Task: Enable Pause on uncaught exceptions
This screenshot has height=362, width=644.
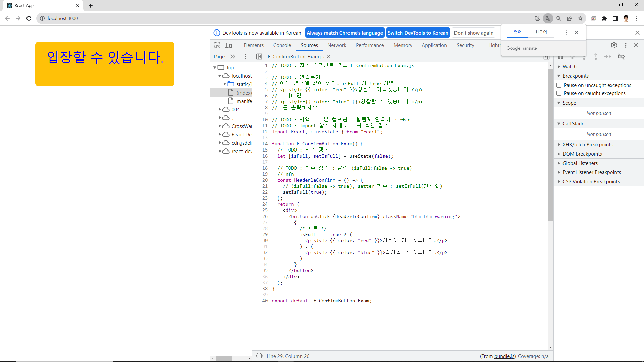Action: [559, 85]
